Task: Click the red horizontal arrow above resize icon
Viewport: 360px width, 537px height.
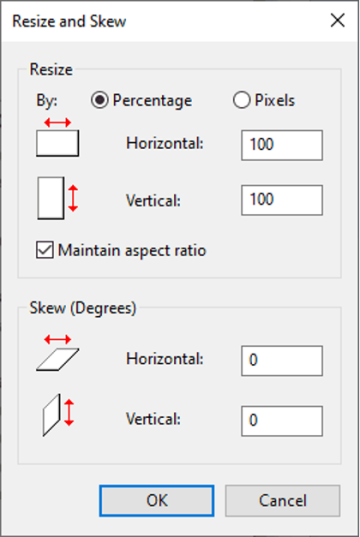Action: tap(58, 122)
